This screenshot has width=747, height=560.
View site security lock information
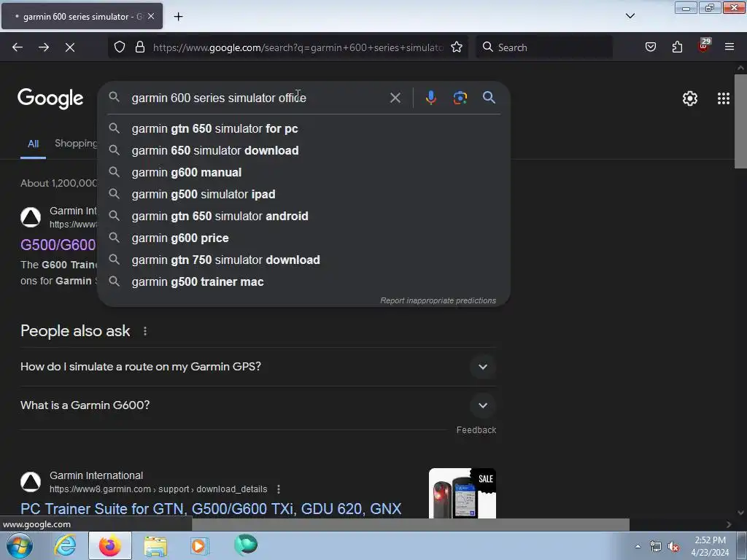(139, 47)
